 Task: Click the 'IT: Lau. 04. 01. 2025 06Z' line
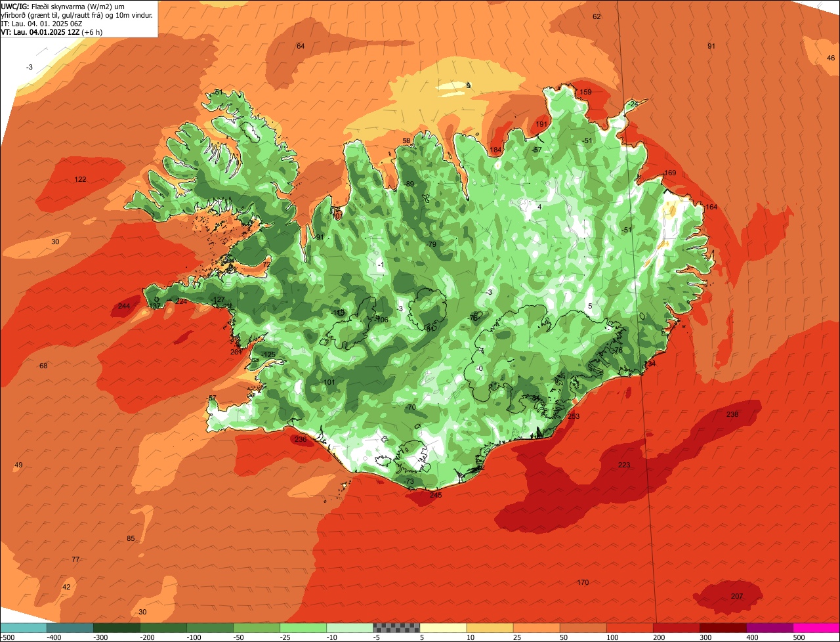41,23
